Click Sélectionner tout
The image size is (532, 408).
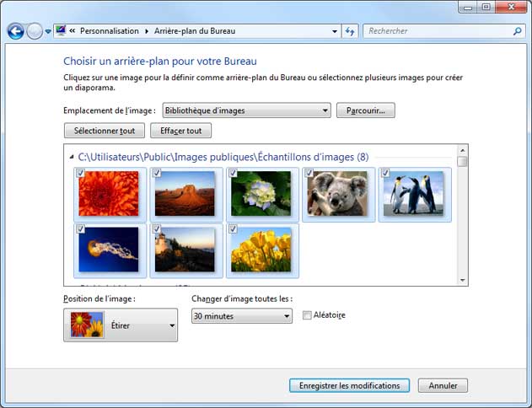105,131
